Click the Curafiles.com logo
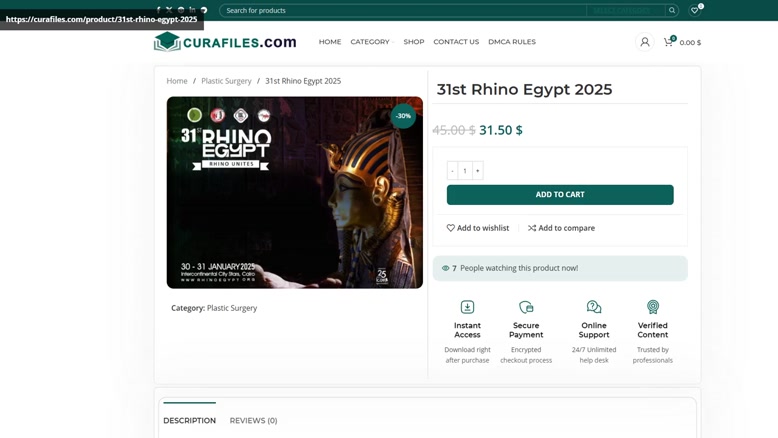778x438 pixels. coord(225,42)
